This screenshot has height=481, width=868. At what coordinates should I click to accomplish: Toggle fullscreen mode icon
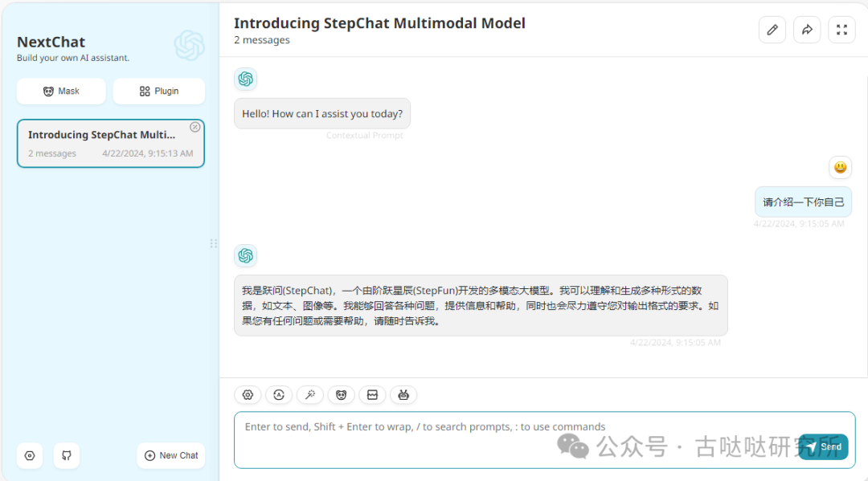point(842,30)
